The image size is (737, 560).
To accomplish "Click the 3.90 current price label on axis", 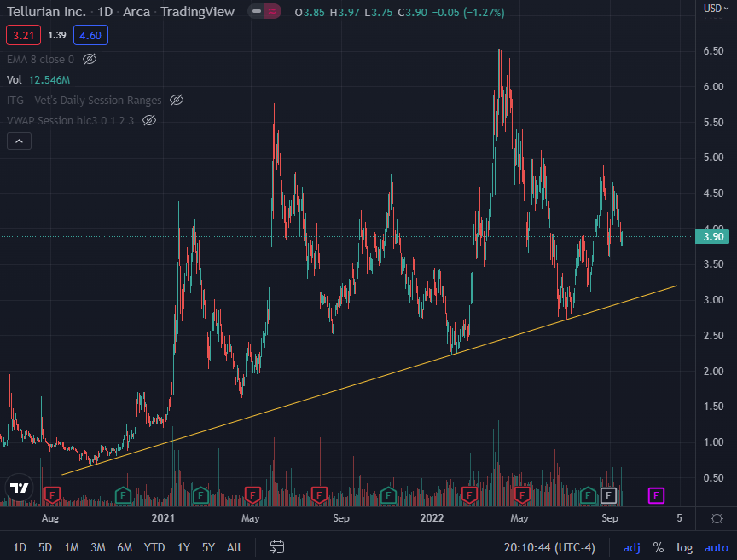I will [x=712, y=236].
